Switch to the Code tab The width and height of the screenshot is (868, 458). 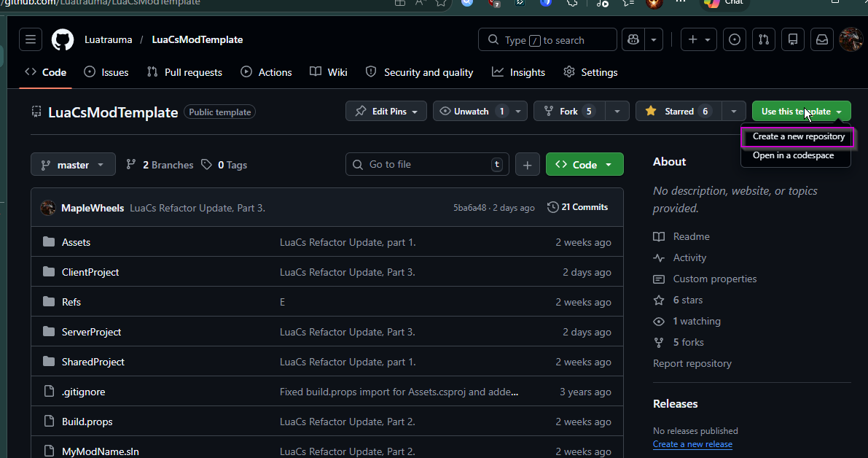[46, 72]
